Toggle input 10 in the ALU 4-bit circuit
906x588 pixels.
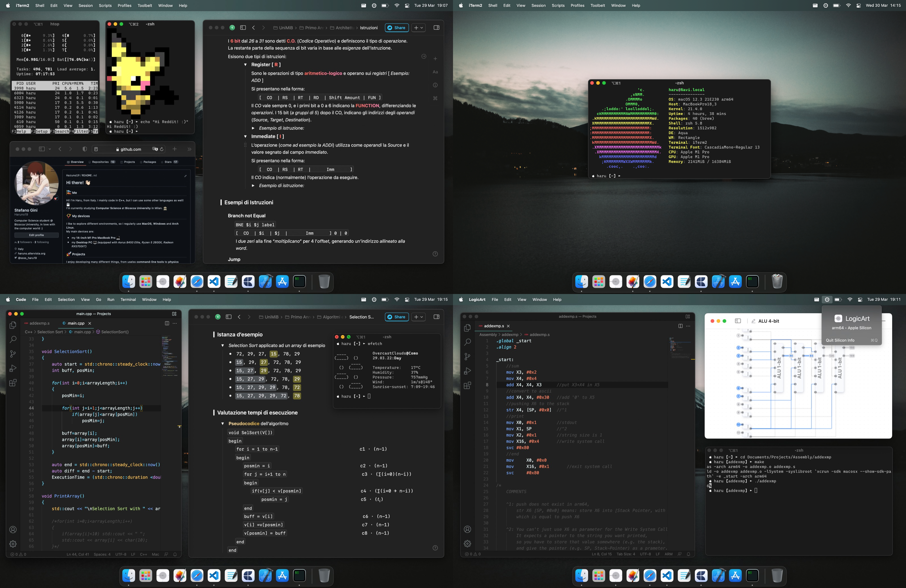(738, 424)
